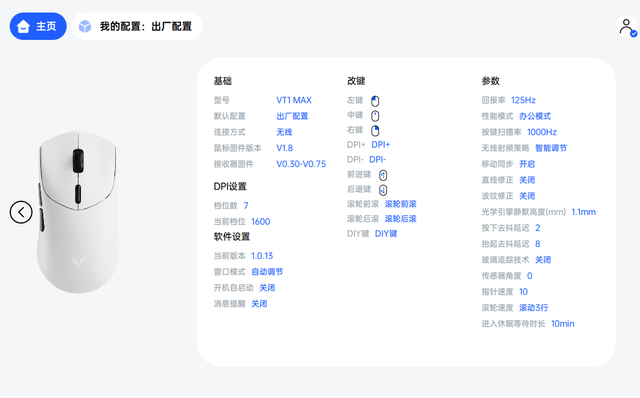Click the 接收器固件 value V0.30-V0.75
Screen dimensions: 640x398
pos(301,164)
